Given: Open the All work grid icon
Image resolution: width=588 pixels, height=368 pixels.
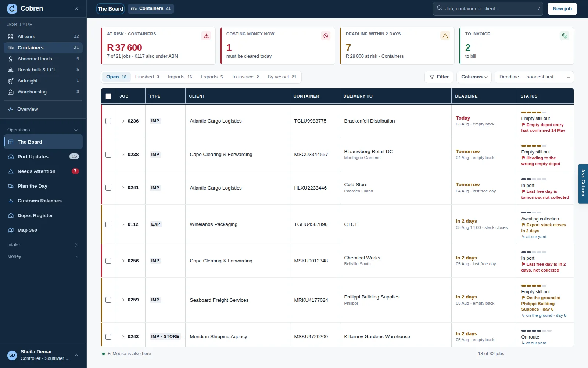Looking at the screenshot, I should pyautogui.click(x=11, y=37).
